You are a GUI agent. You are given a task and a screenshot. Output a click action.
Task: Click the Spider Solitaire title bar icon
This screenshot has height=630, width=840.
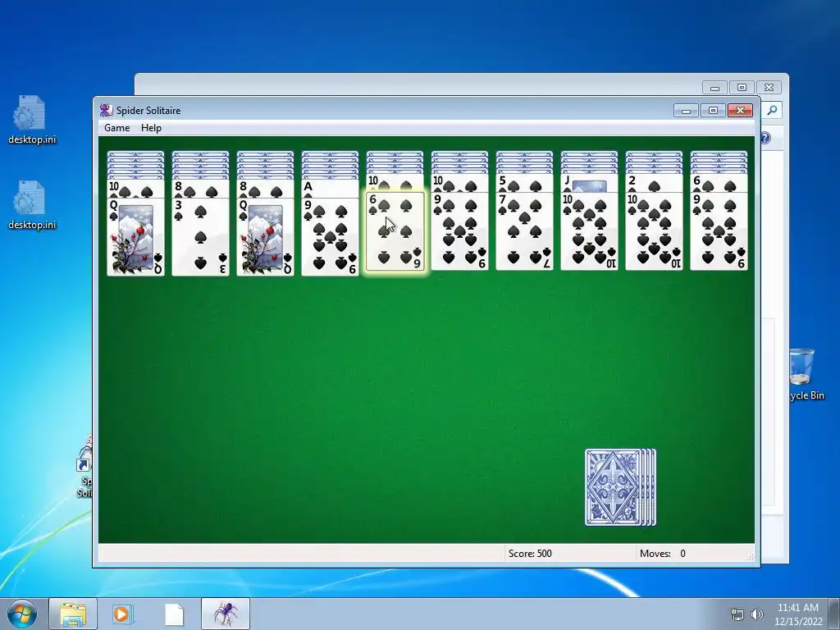tap(106, 111)
